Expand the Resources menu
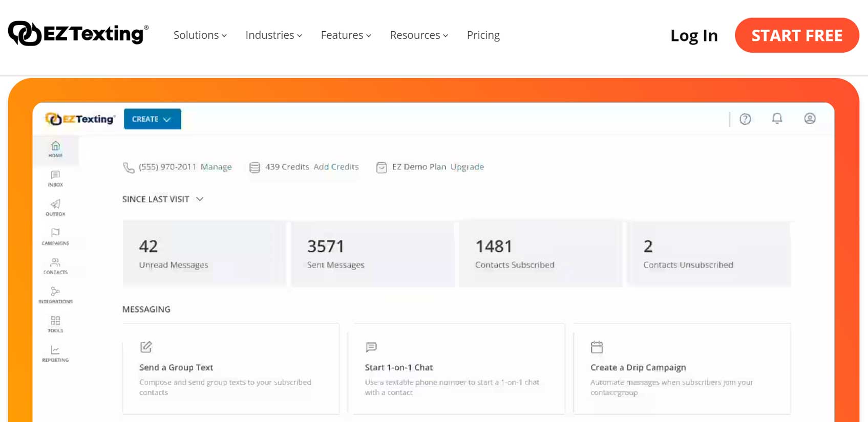The image size is (868, 422). (x=419, y=35)
